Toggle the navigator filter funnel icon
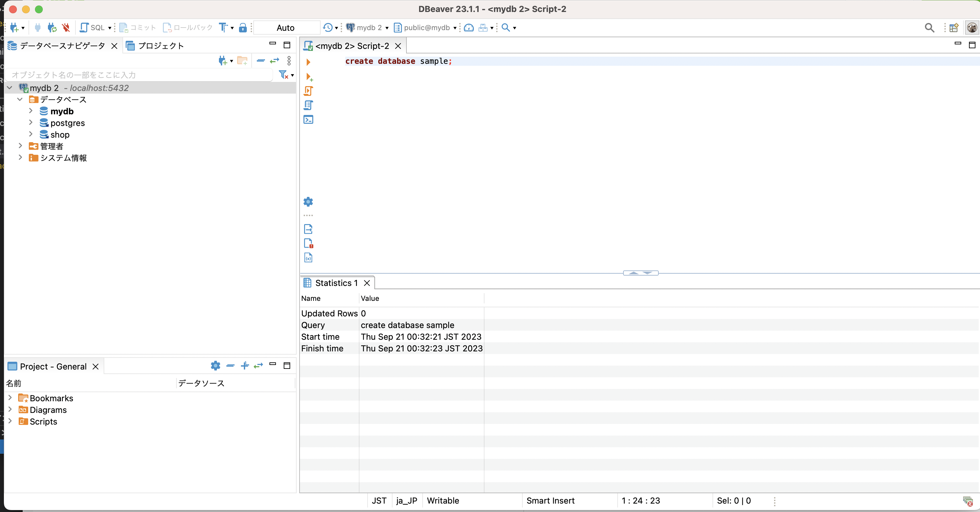980x512 pixels. [283, 74]
